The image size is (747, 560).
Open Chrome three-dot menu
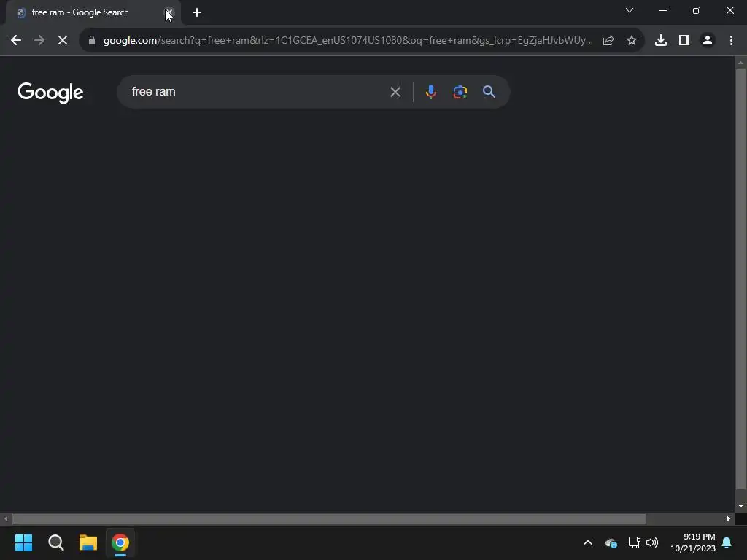[x=731, y=41]
